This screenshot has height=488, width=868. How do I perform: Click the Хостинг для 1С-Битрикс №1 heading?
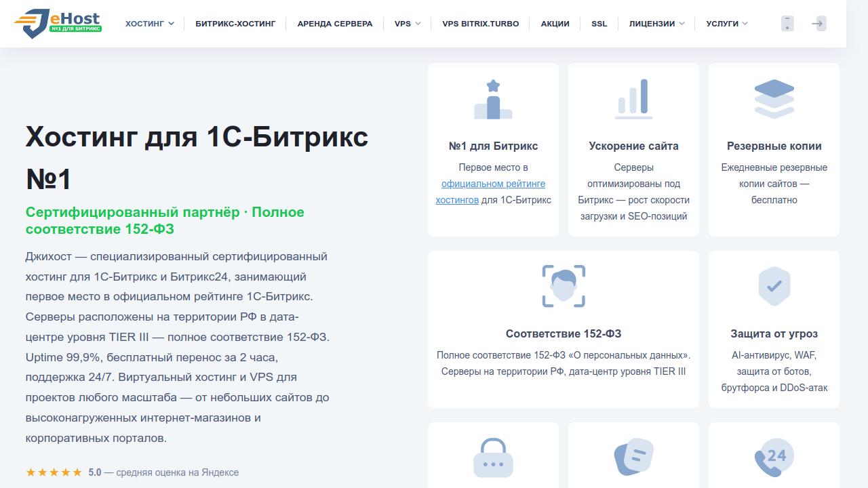(x=197, y=158)
